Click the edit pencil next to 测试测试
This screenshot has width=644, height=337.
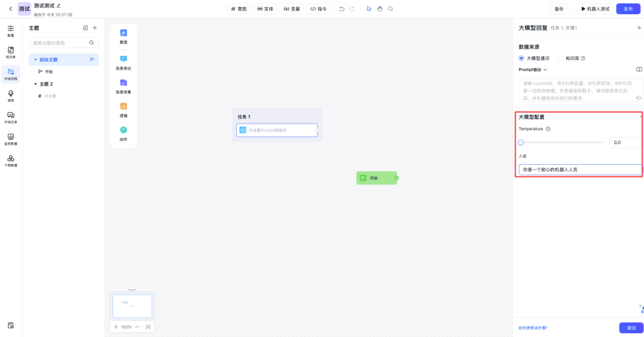click(x=59, y=6)
